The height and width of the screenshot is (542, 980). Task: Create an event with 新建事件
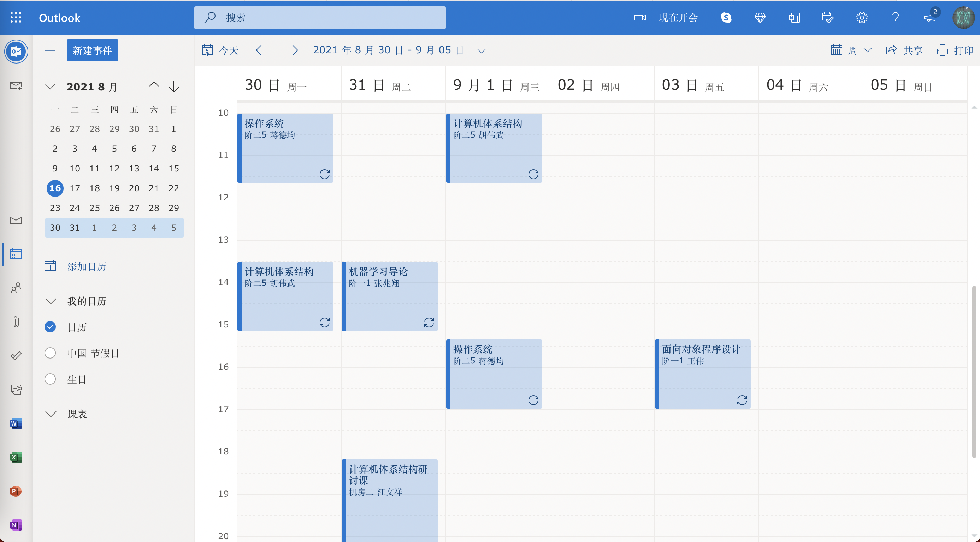pyautogui.click(x=92, y=50)
